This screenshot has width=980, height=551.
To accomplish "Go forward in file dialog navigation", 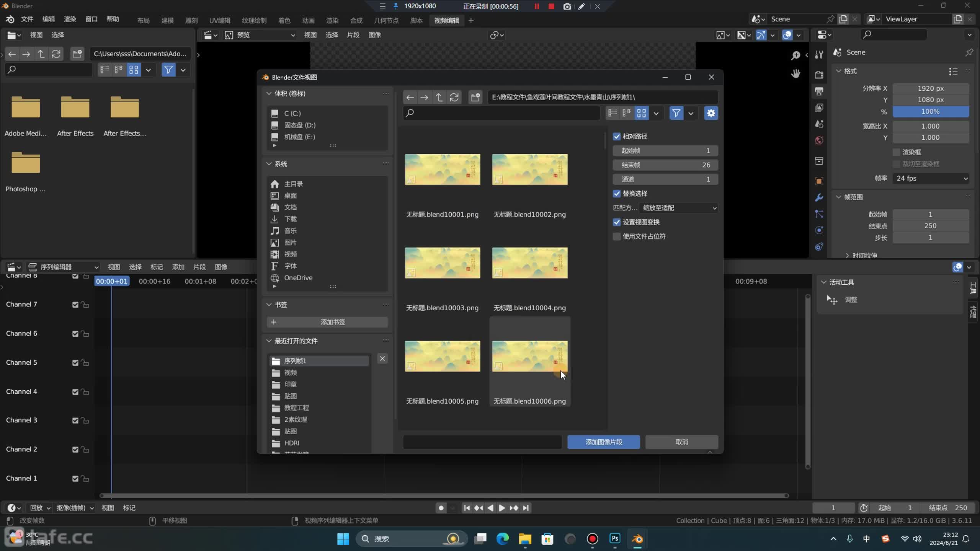I will 425,97.
